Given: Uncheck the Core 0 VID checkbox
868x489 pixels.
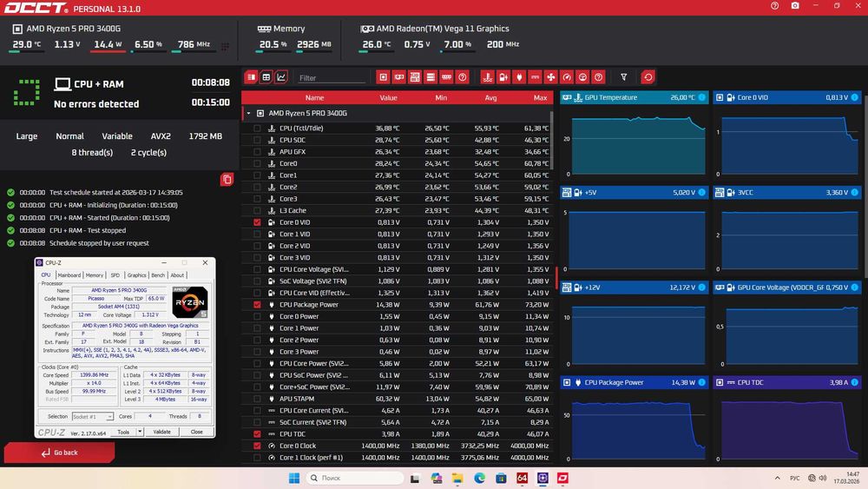Looking at the screenshot, I should [x=257, y=222].
